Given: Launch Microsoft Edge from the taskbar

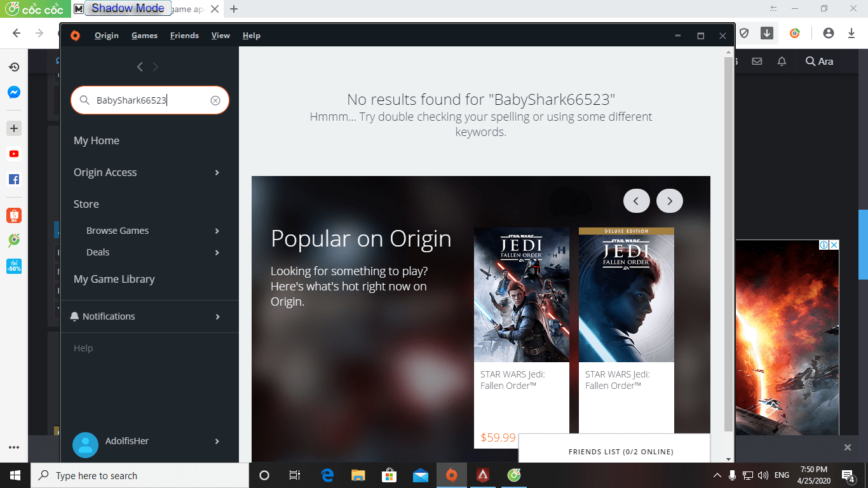Looking at the screenshot, I should (x=328, y=475).
